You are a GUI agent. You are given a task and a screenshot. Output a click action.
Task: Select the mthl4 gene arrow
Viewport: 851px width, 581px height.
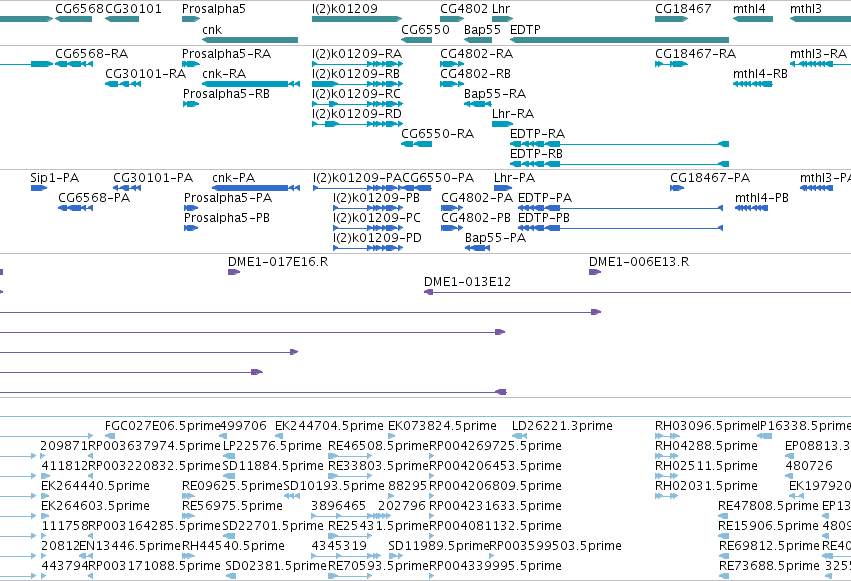pos(753,19)
